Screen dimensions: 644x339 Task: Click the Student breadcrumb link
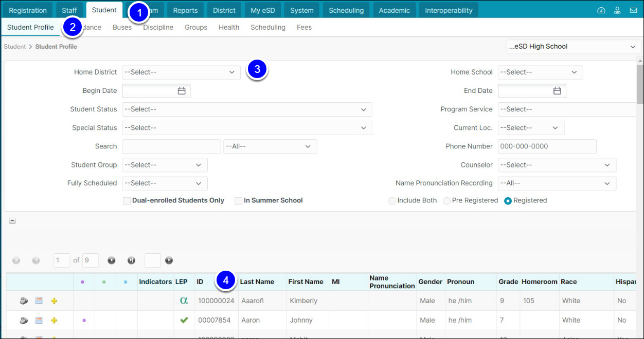point(15,47)
